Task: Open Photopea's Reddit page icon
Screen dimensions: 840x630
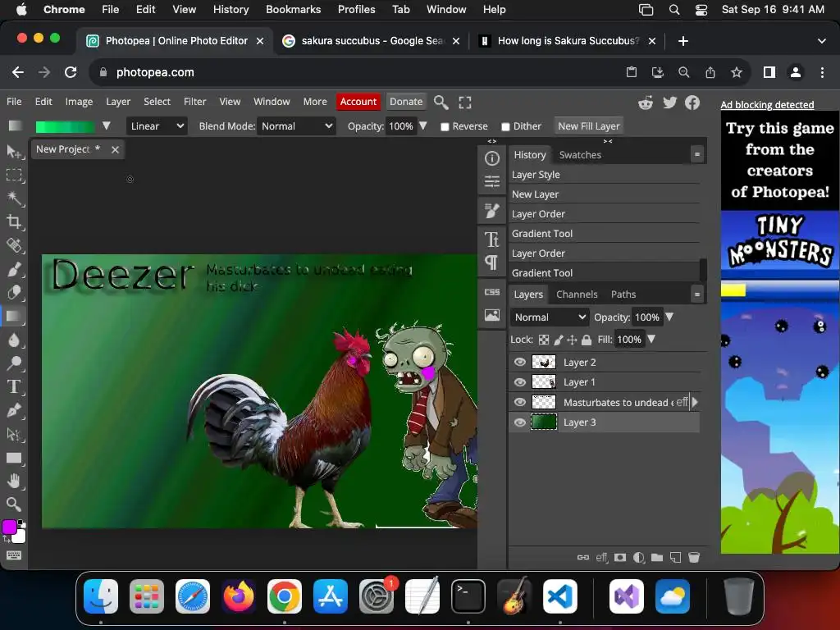Action: click(646, 103)
